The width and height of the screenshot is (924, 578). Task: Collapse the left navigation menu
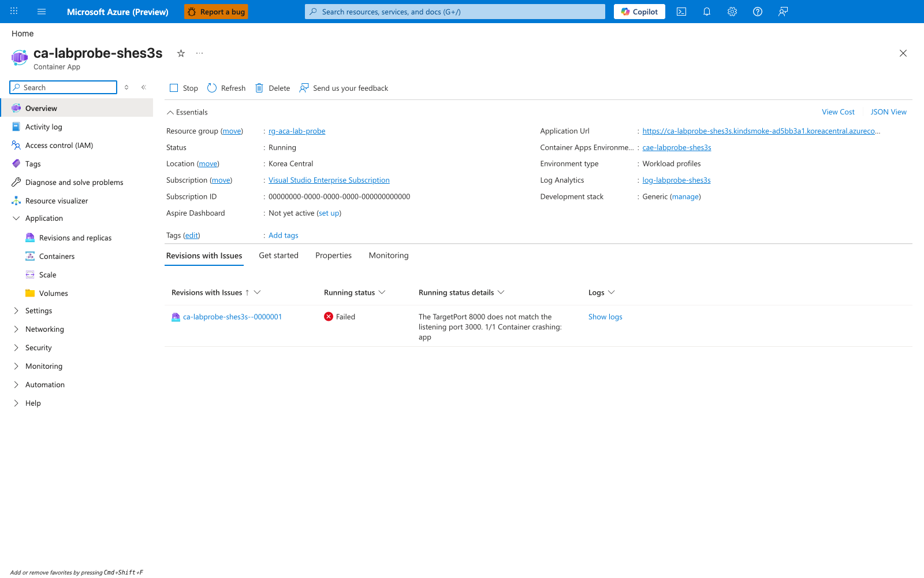144,87
